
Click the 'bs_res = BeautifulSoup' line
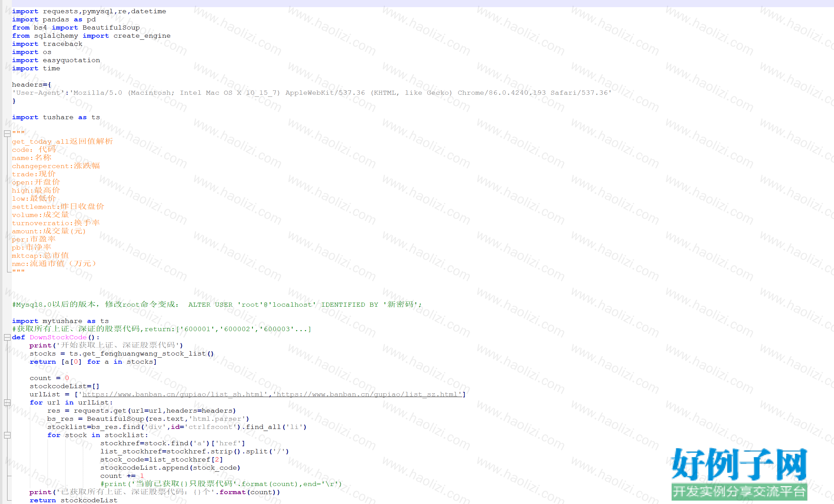coord(148,419)
